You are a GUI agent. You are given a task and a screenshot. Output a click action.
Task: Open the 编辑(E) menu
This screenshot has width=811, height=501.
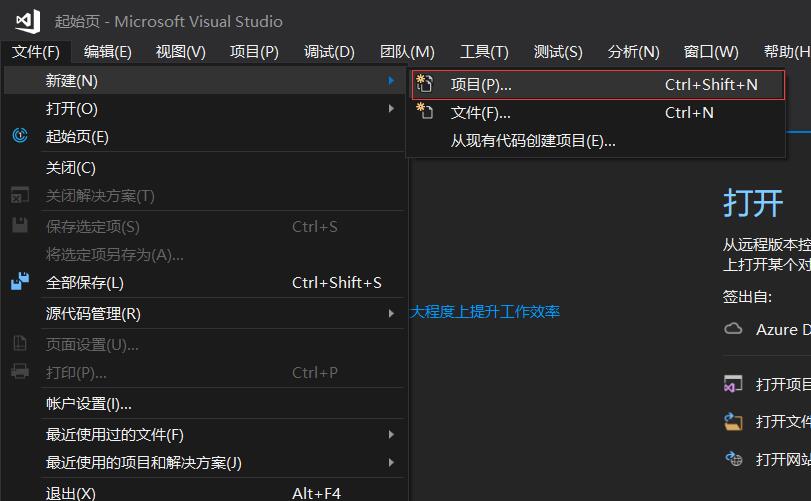point(108,52)
